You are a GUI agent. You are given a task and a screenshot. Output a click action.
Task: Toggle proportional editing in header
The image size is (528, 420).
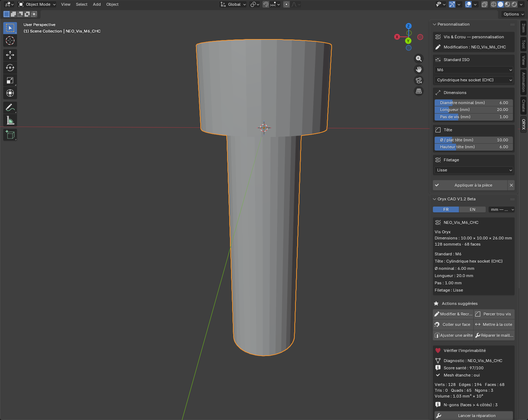pos(286,4)
